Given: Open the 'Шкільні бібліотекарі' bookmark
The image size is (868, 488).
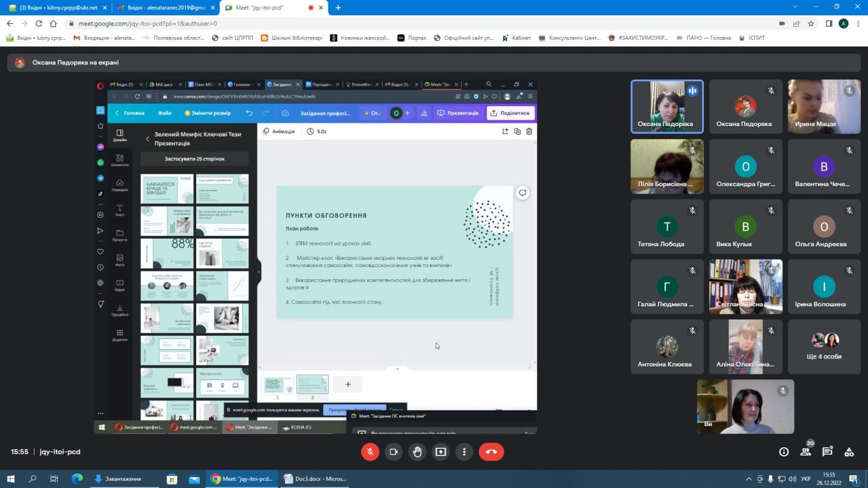Looking at the screenshot, I should [x=292, y=38].
